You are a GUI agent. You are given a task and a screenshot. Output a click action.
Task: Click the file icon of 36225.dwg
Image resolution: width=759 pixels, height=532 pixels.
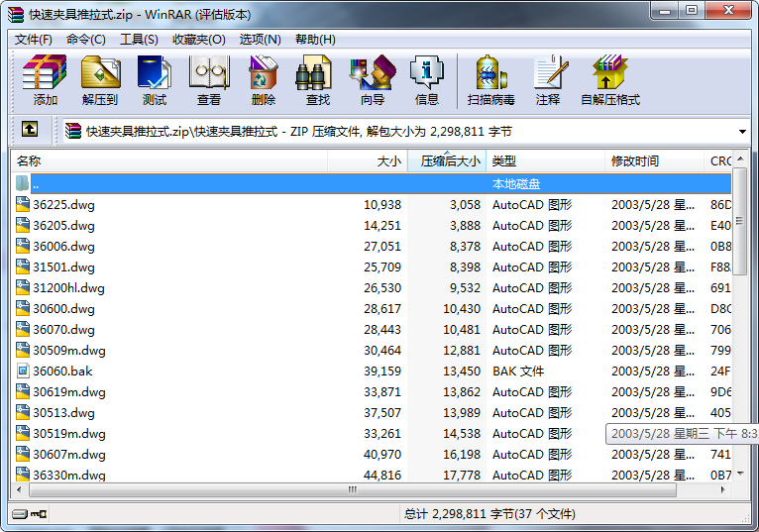(22, 204)
